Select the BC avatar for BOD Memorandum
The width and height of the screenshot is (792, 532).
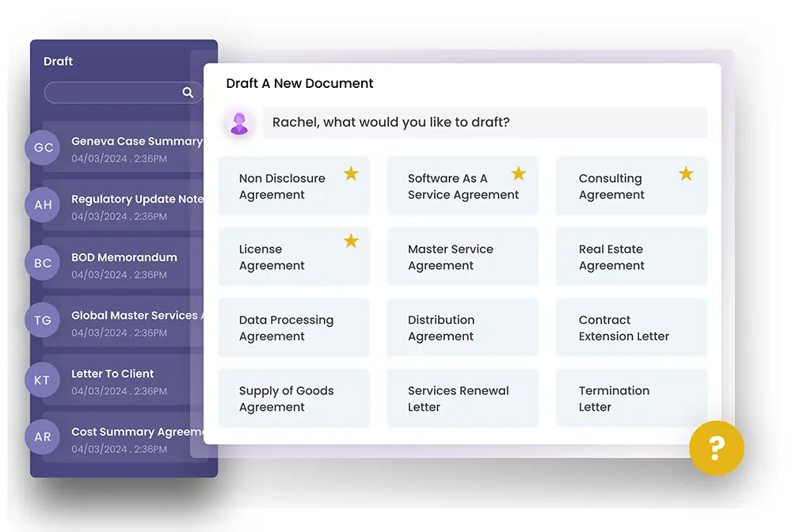coord(42,263)
